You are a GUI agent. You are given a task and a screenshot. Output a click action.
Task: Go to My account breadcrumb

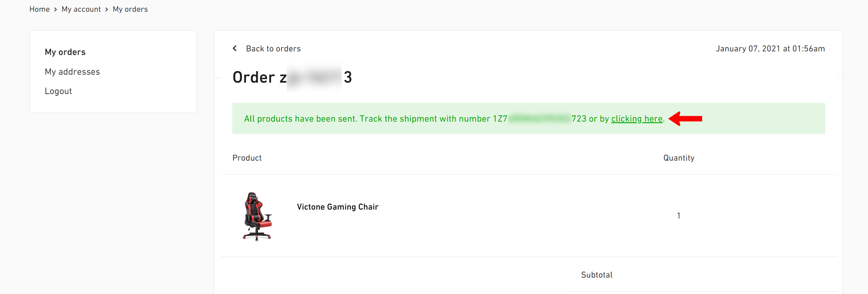81,9
